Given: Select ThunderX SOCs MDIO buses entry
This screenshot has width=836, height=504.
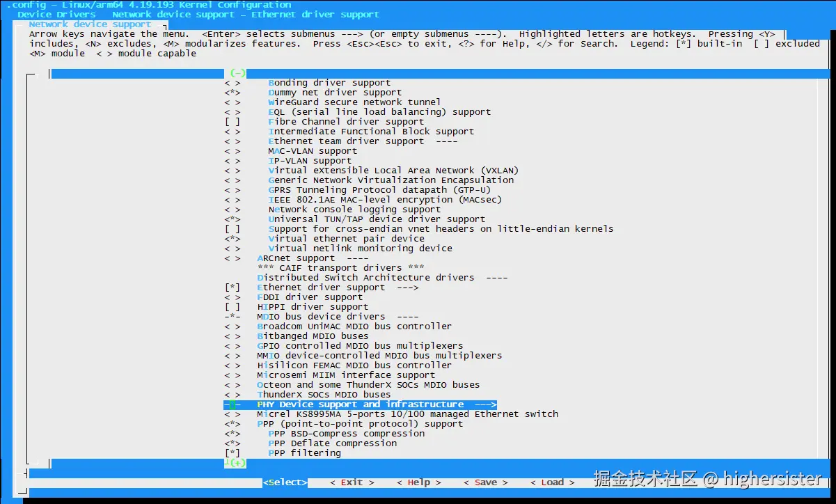Looking at the screenshot, I should 324,395.
